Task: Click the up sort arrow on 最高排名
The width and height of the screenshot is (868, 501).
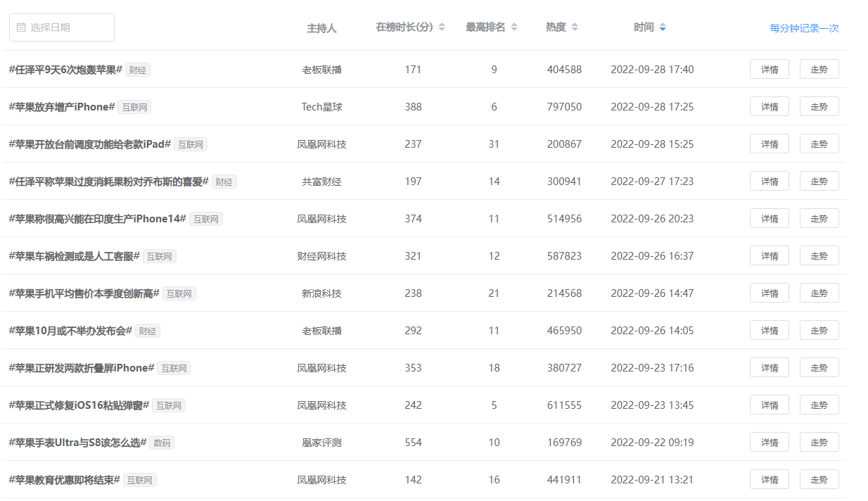Action: 514,23
